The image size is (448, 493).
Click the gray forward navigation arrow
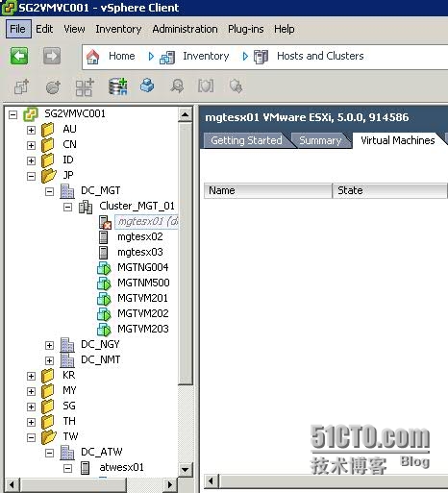point(52,56)
